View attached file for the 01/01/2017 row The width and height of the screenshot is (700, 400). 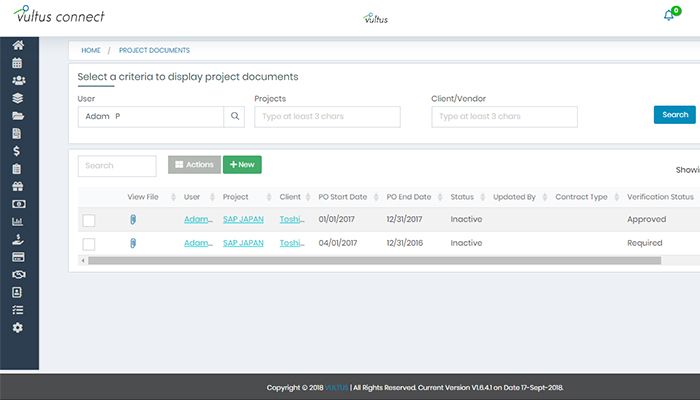pos(133,220)
